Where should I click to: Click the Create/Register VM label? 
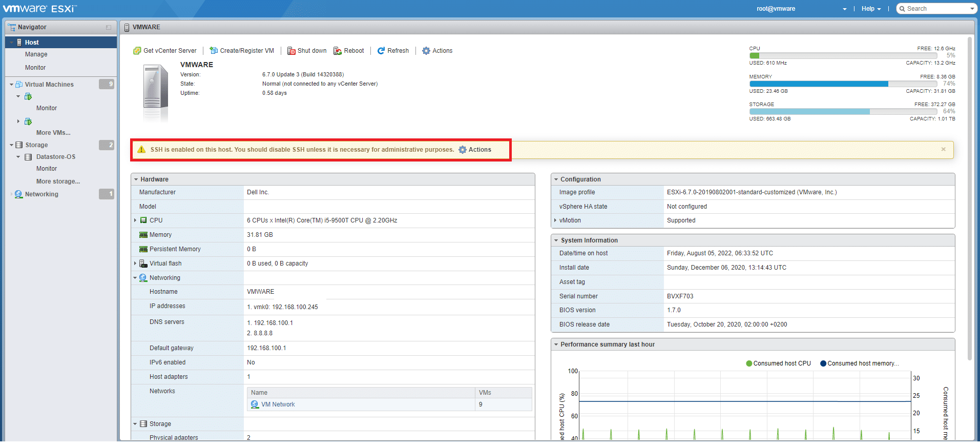point(247,51)
